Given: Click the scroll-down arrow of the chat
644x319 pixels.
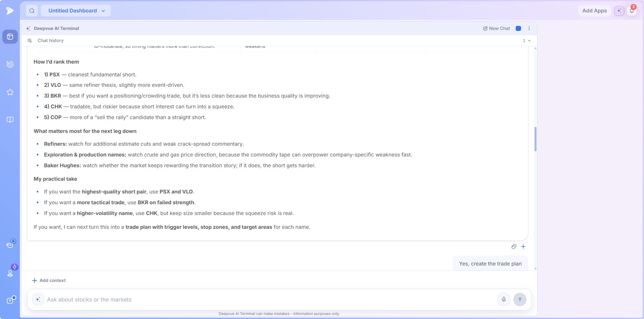Looking at the screenshot, I should [x=536, y=269].
